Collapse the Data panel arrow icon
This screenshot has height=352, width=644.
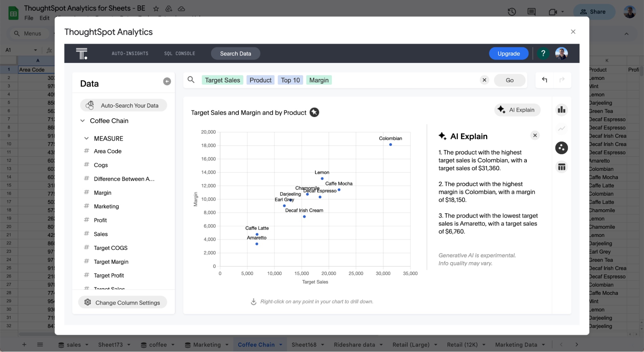coord(167,82)
